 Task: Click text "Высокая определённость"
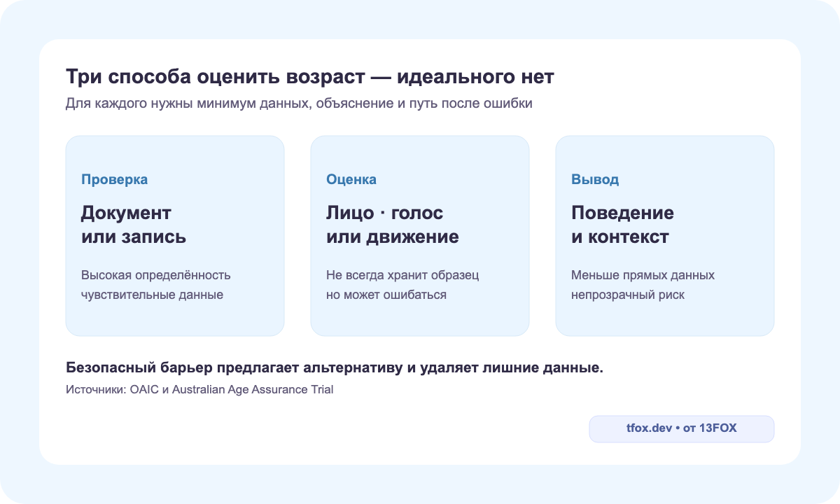tap(156, 275)
